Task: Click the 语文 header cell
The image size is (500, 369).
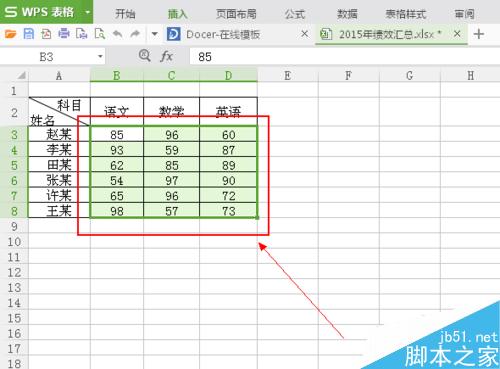Action: pos(117,112)
